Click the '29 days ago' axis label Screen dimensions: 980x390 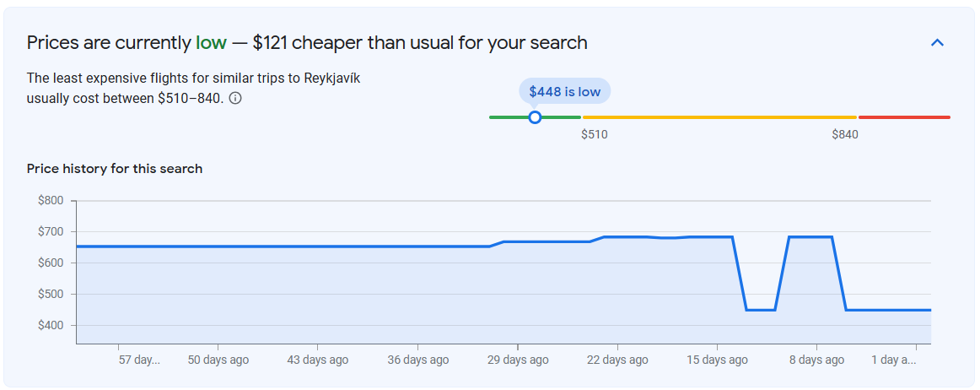[x=518, y=360]
